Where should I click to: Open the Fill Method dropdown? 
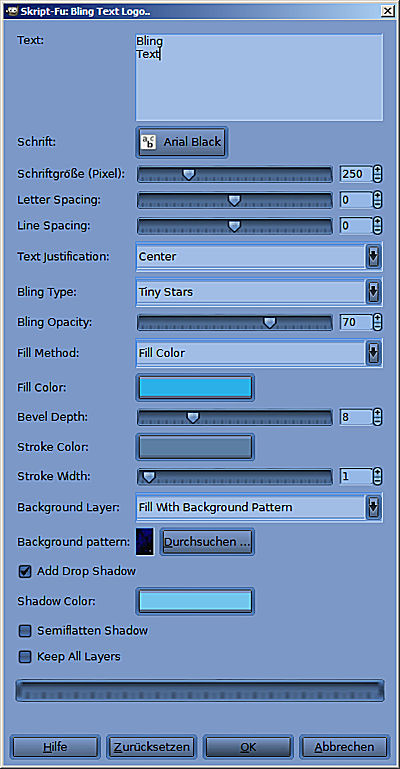pos(259,353)
